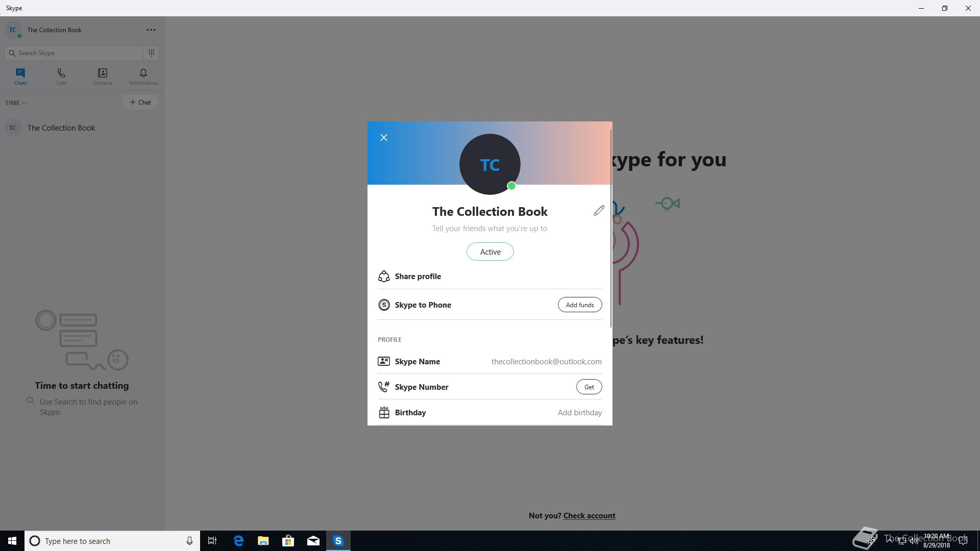Switch to the Calls tab
Screen dimensions: 980x551
click(61, 77)
